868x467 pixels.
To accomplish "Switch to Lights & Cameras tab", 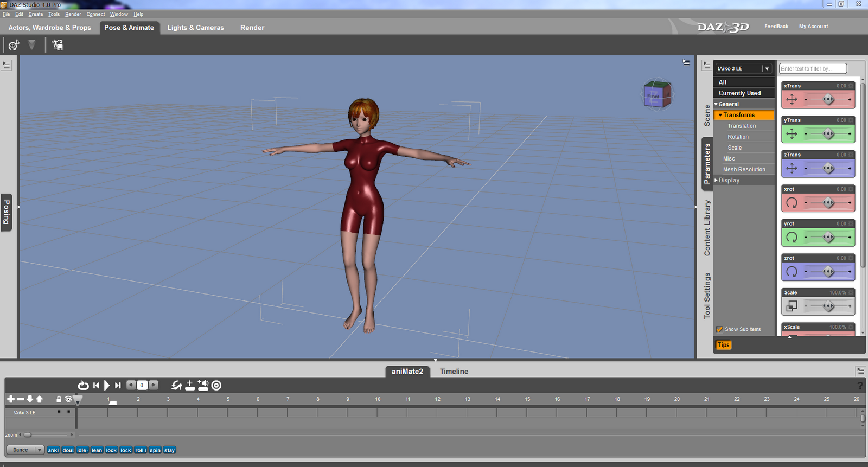I will click(x=195, y=28).
